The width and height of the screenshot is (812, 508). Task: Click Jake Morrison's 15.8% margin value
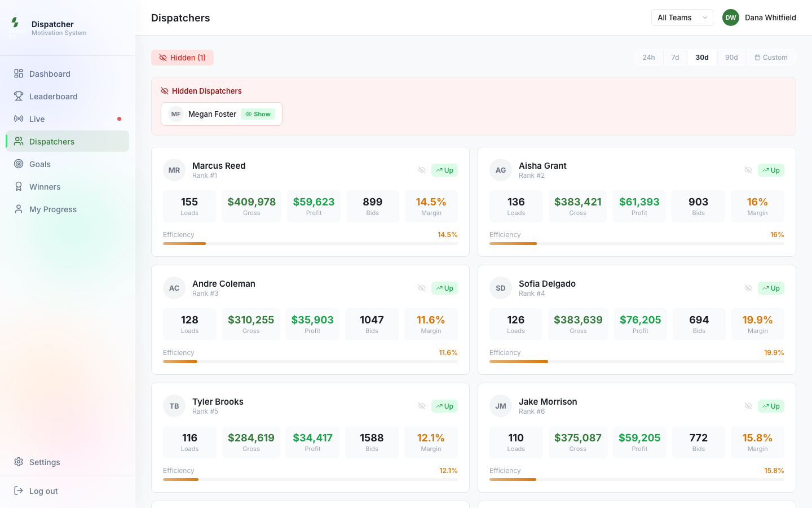pyautogui.click(x=757, y=438)
